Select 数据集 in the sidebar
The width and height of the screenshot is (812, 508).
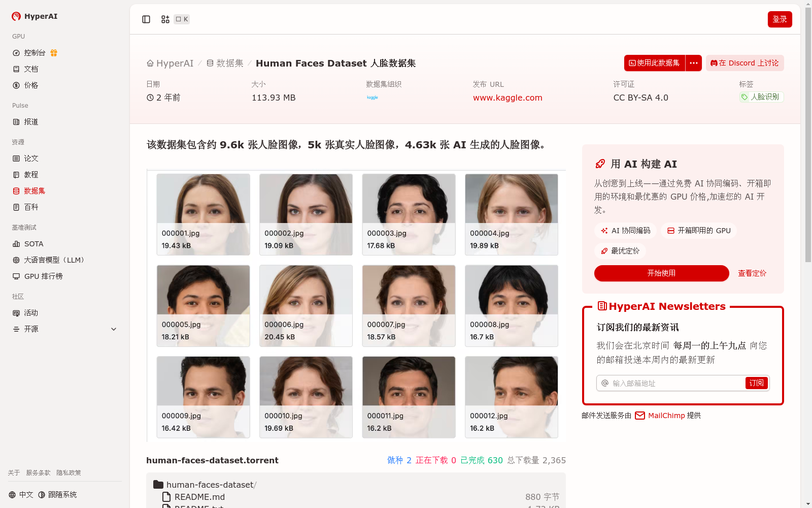[x=29, y=191]
